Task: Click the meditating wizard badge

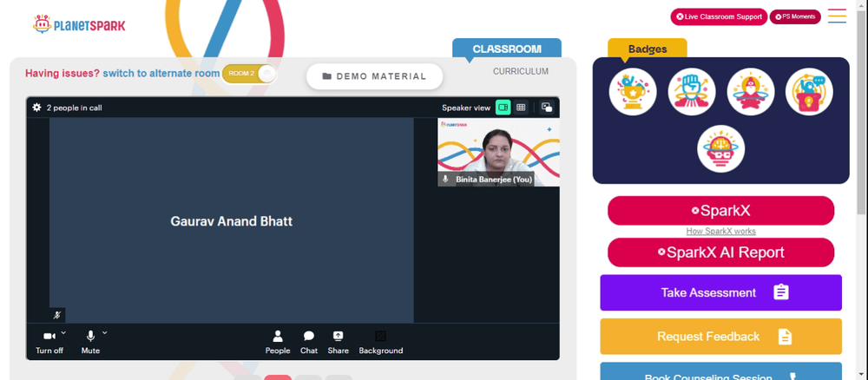Action: 751,92
